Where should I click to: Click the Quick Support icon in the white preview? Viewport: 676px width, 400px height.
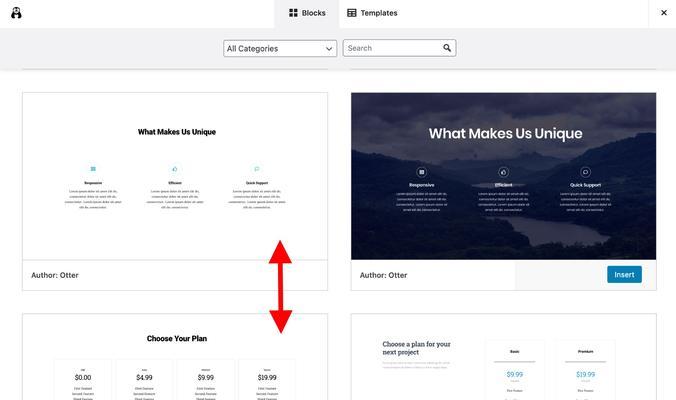pos(257,169)
